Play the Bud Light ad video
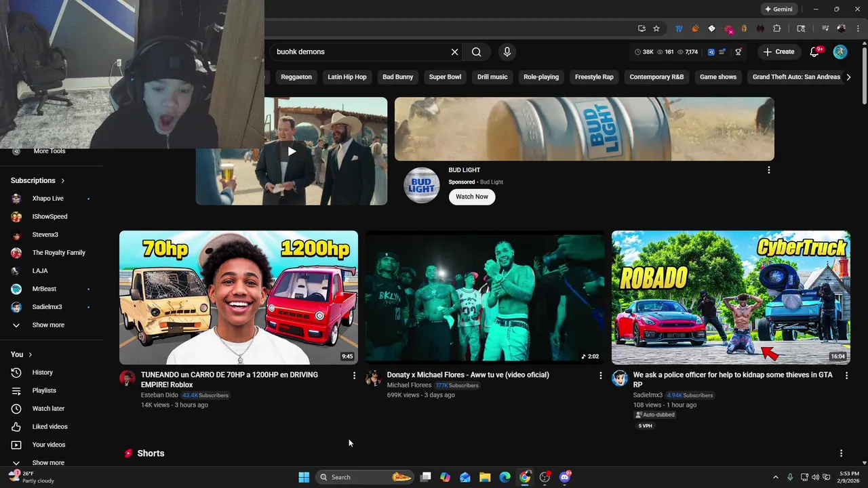This screenshot has height=488, width=868. tap(292, 151)
